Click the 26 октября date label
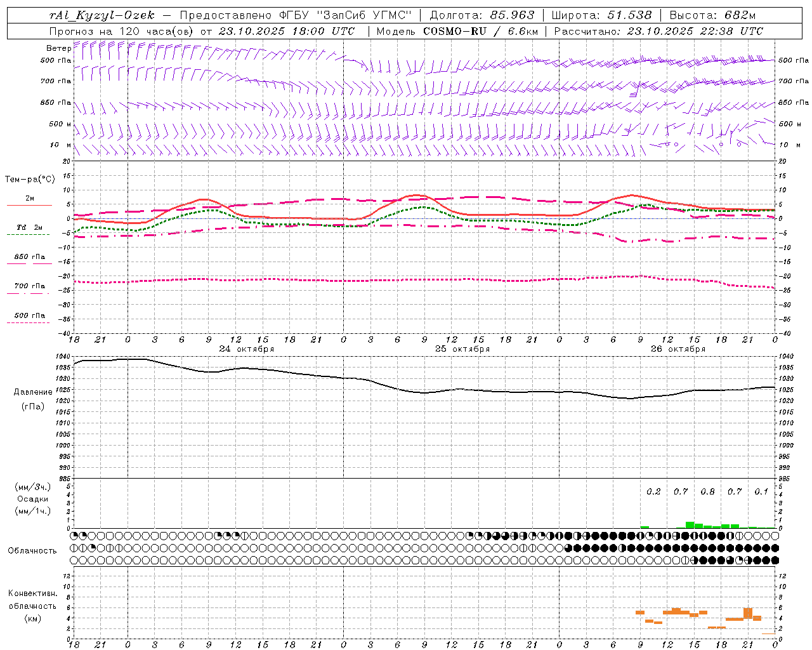Screen dimensions: 812x650 678,349
